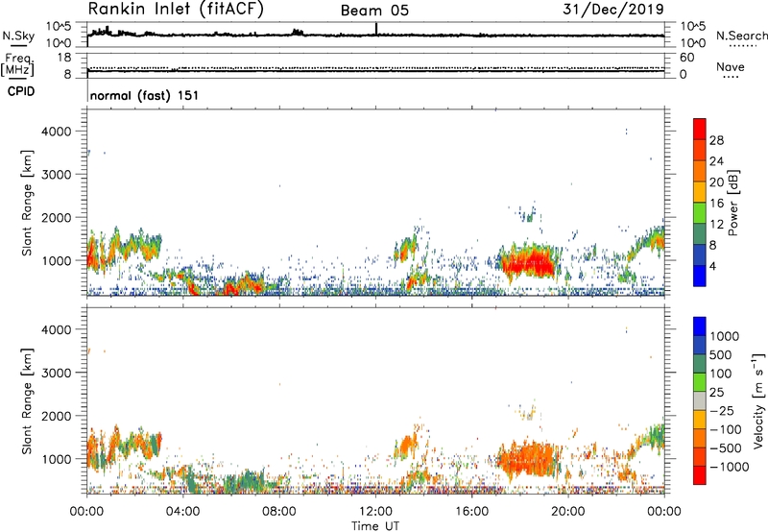
Task: Click the 'Power [dB]' colorbar title
Action: coord(733,203)
